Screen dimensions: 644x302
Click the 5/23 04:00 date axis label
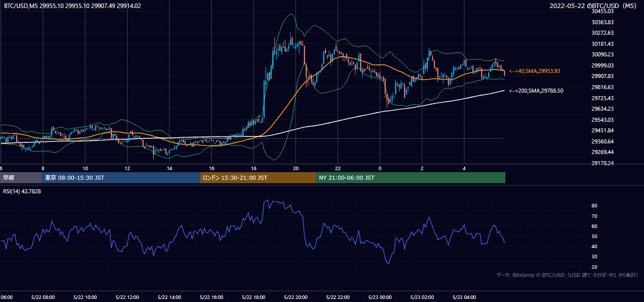click(464, 297)
